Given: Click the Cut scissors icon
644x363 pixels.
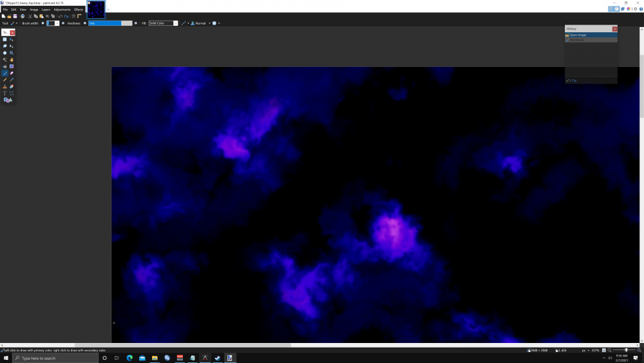Looking at the screenshot, I should (30, 17).
